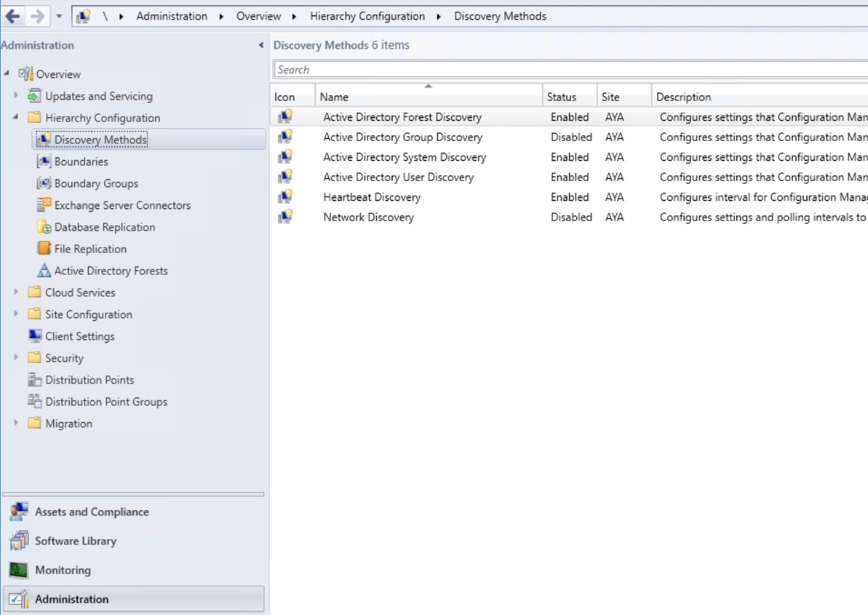Screen dimensions: 868x615
Task: Click the Active Directory Forests icon
Action: (44, 271)
